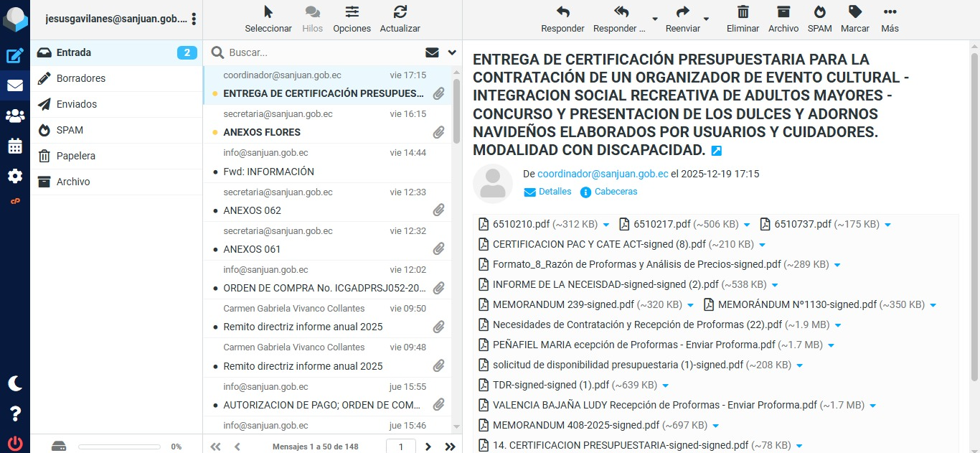The width and height of the screenshot is (980, 453).
Task: Open the Enviados folder
Action: click(x=77, y=104)
